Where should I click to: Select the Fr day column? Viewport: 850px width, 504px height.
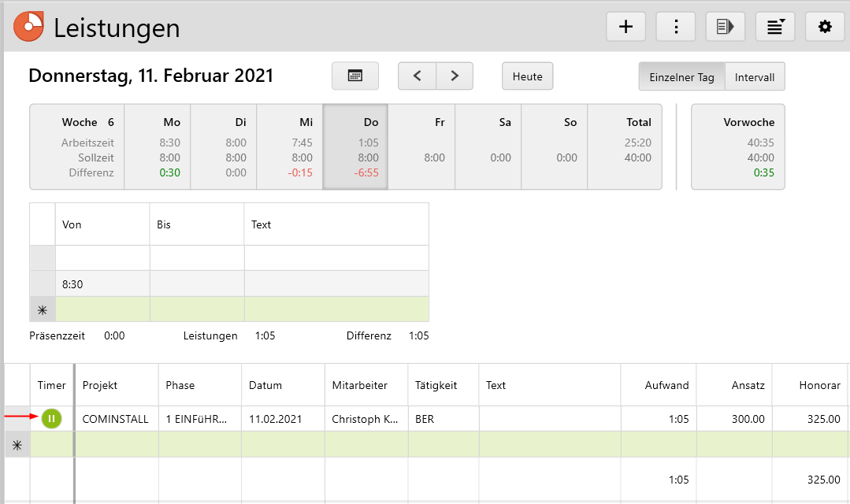click(x=422, y=146)
